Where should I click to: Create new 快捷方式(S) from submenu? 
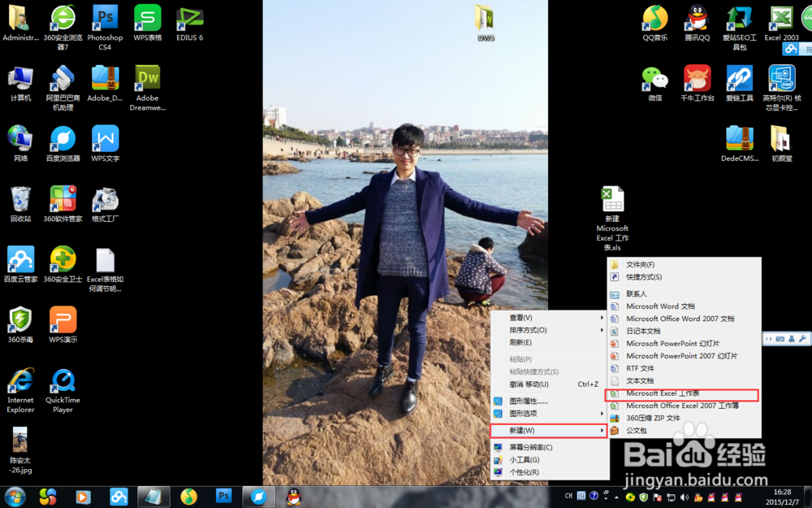pos(684,277)
